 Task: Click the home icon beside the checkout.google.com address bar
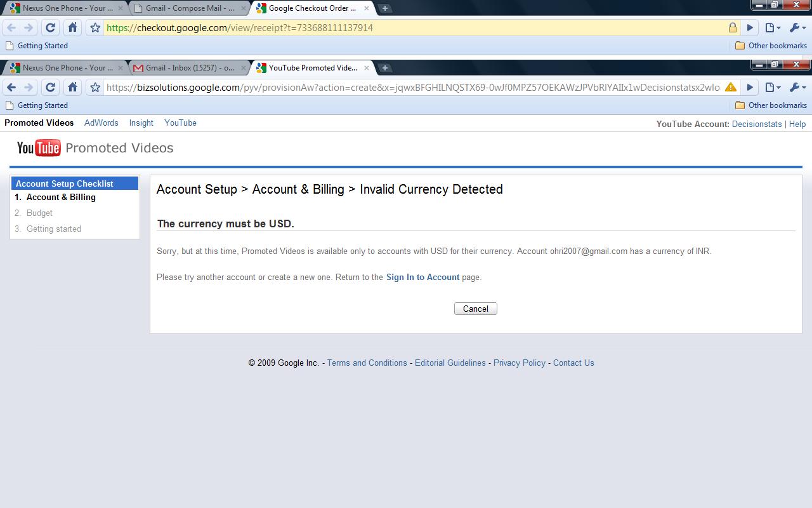[x=72, y=28]
